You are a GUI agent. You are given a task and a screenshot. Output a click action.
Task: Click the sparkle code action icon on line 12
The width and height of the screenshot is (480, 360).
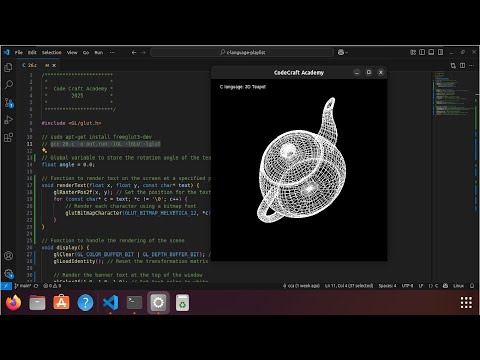coord(44,151)
